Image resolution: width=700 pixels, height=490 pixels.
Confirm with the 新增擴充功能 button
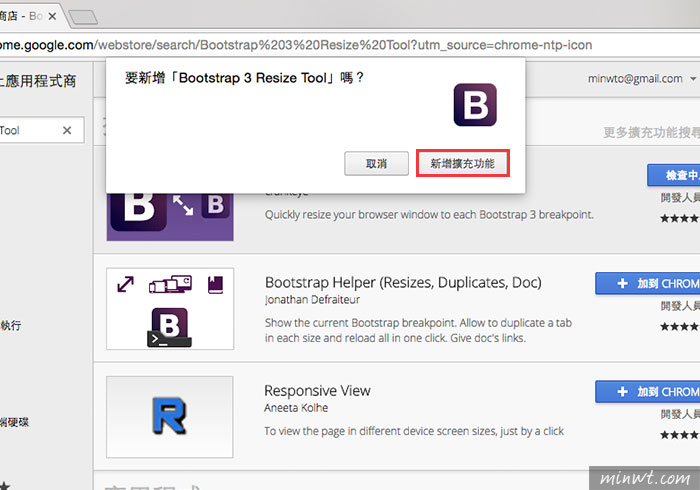tap(462, 163)
